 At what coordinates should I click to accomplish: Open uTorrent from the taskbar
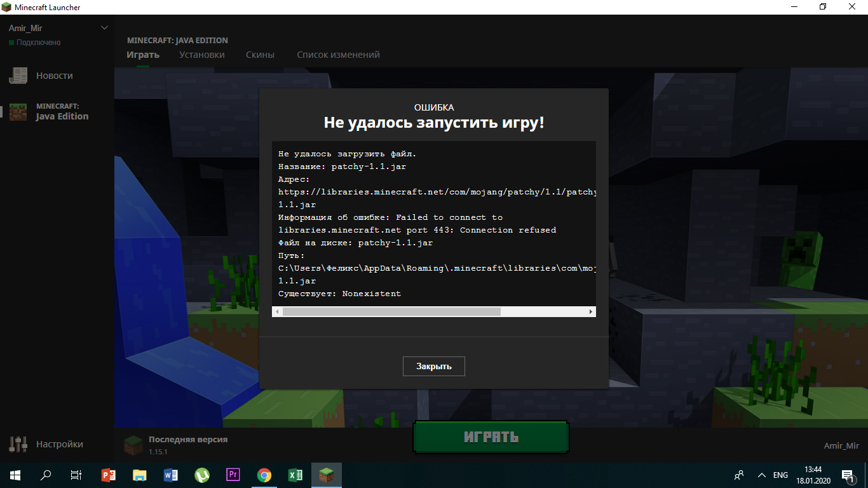202,475
